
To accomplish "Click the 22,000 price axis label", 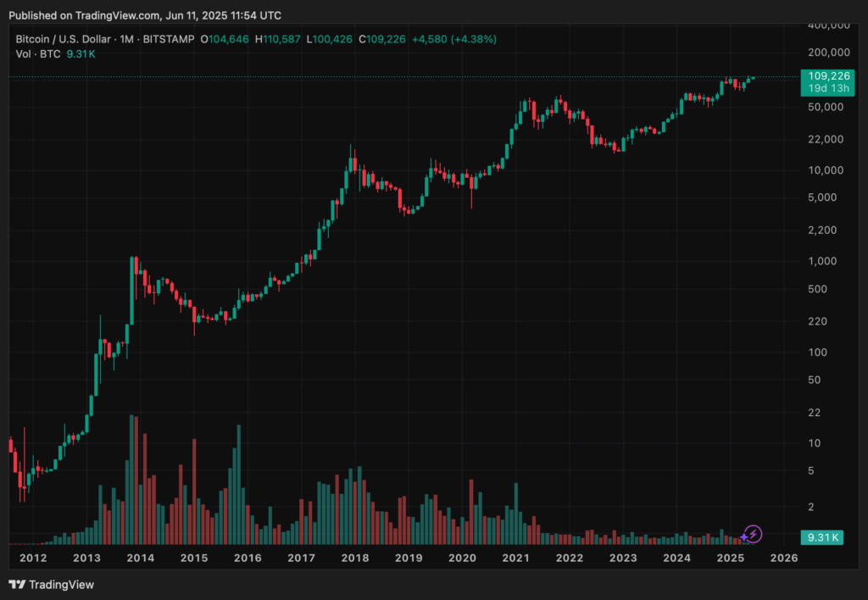I will click(x=826, y=139).
